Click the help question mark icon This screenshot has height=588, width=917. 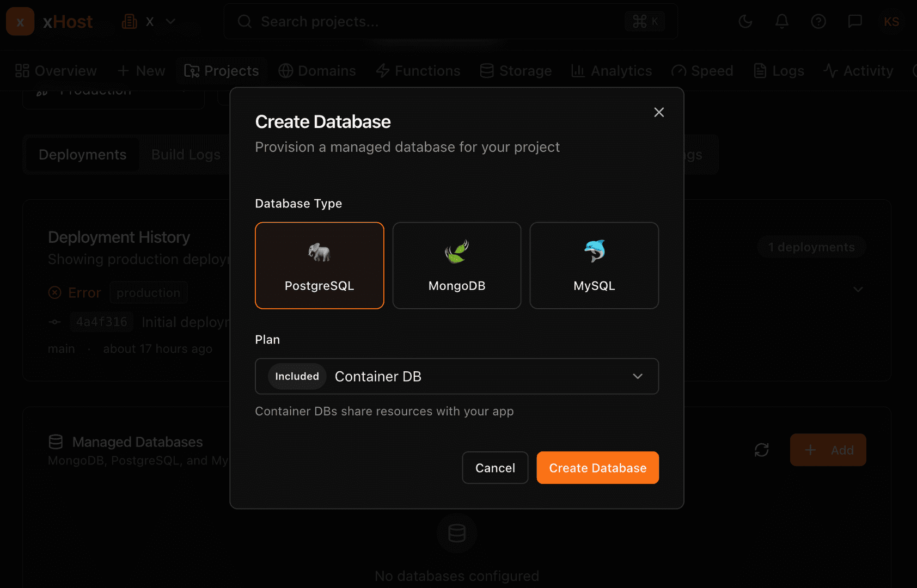[x=818, y=22]
